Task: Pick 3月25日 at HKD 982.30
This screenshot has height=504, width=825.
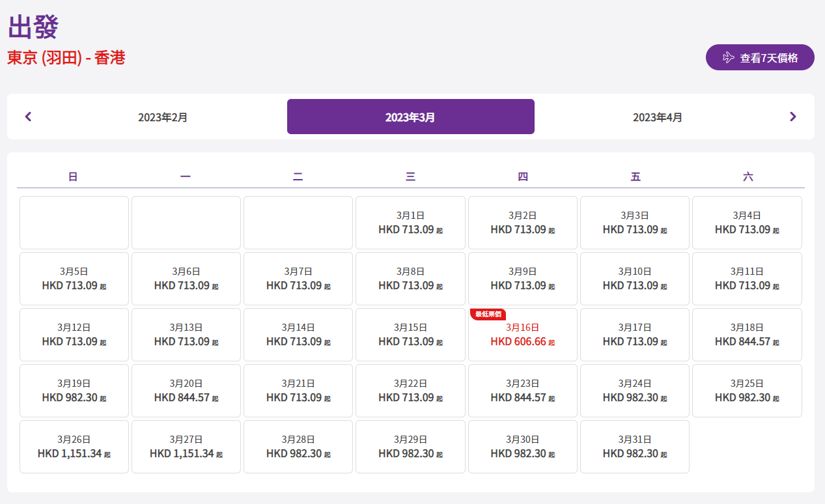Action: coord(747,391)
